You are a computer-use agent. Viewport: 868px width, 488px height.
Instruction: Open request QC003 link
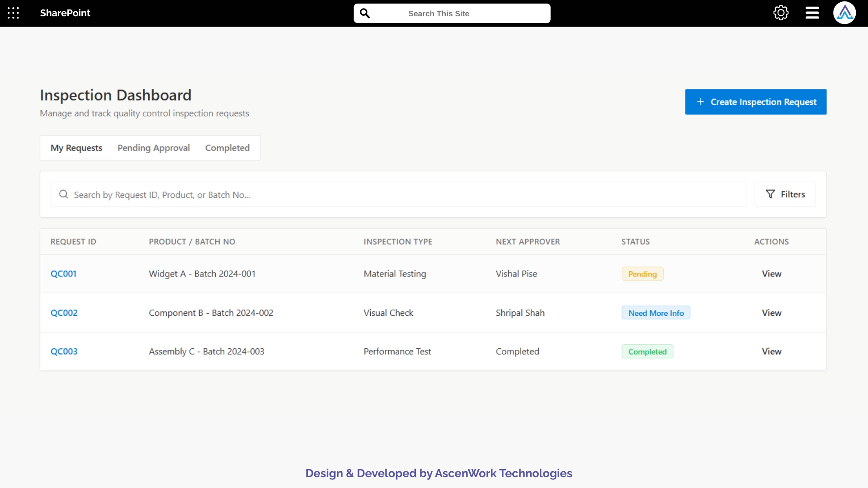[x=64, y=351]
